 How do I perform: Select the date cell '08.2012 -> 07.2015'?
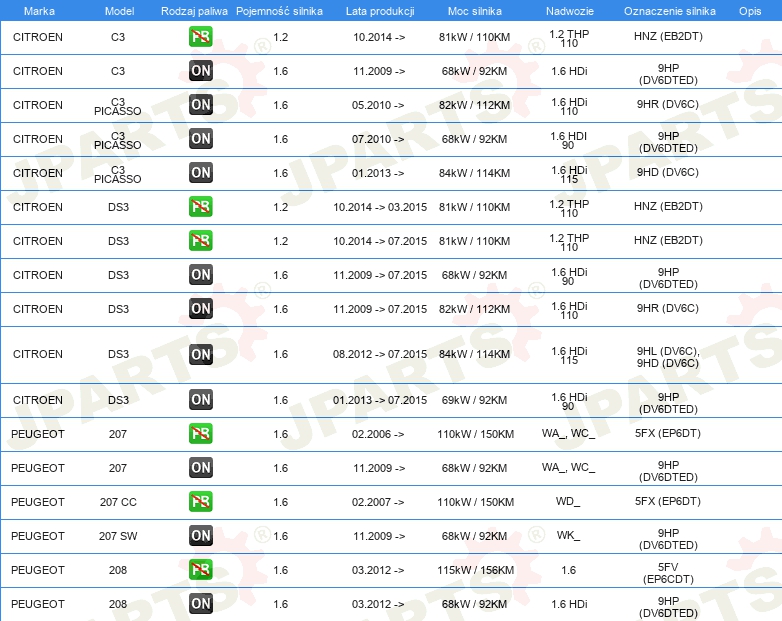(380, 354)
